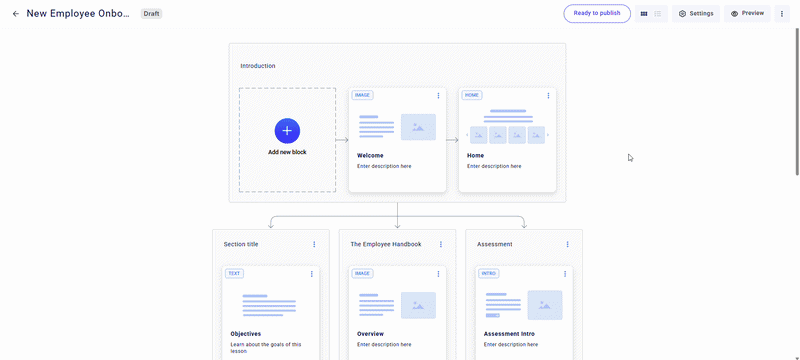Switch to grid layout view
800x360 pixels.
point(644,14)
